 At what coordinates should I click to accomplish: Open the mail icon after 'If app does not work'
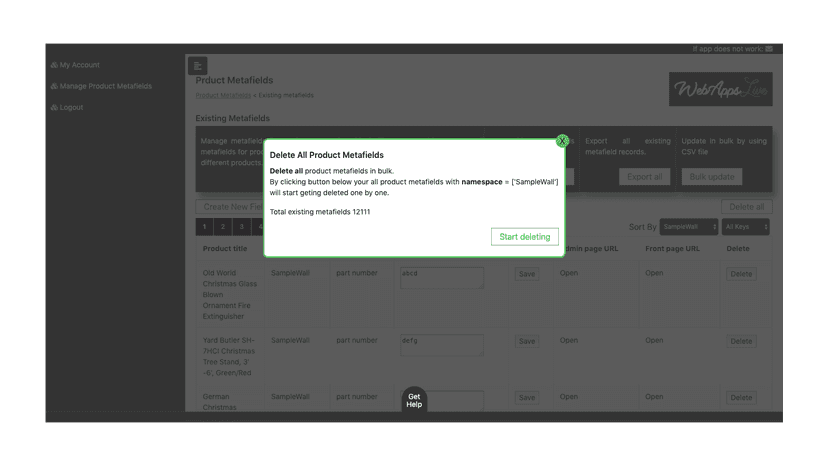coord(769,49)
